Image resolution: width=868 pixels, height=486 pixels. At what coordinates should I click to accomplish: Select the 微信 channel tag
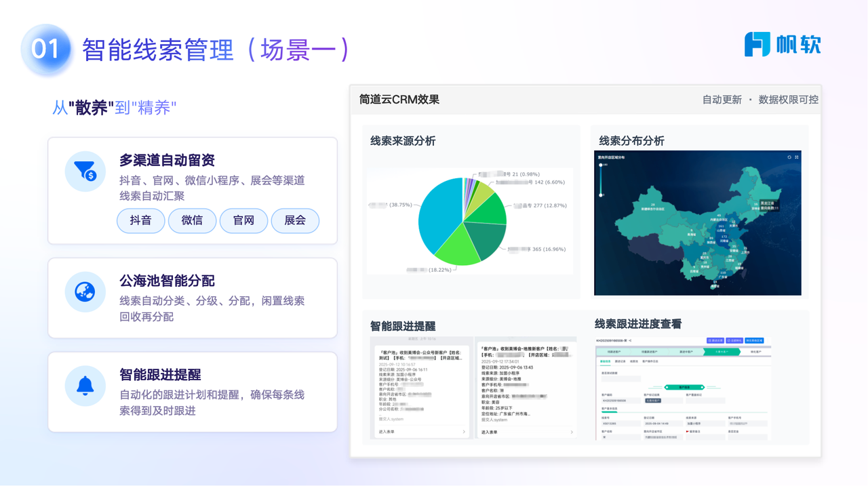192,221
